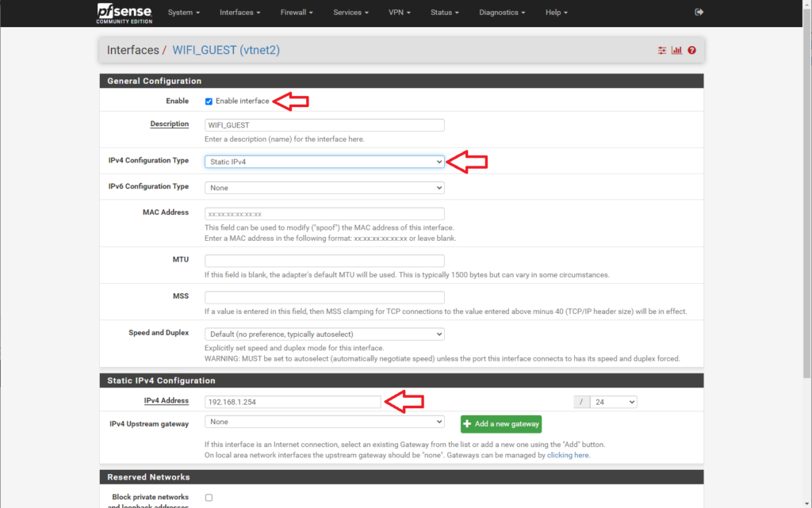Focus the MAC Address input field
This screenshot has height=508, width=812.
[x=324, y=214]
